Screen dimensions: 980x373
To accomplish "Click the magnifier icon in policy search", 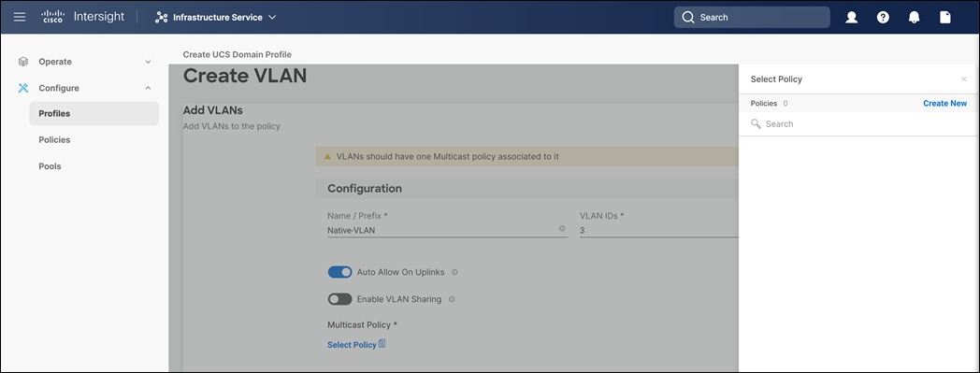I will 756,124.
